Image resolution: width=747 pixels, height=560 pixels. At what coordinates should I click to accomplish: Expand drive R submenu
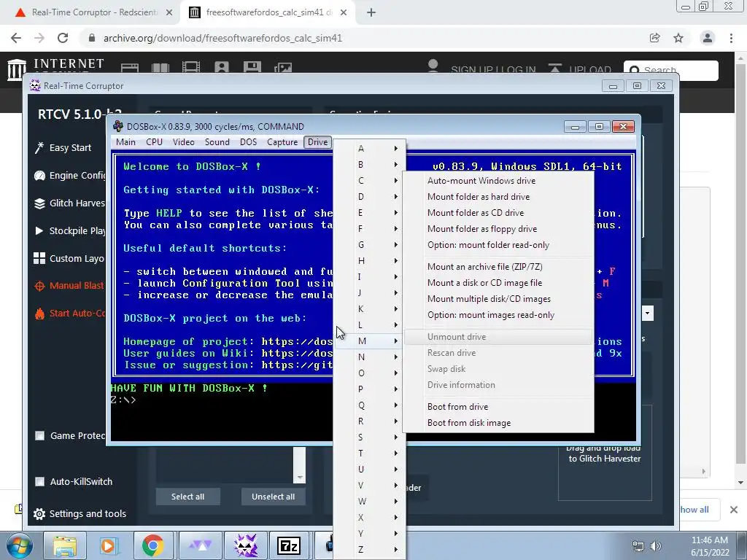[x=370, y=421]
